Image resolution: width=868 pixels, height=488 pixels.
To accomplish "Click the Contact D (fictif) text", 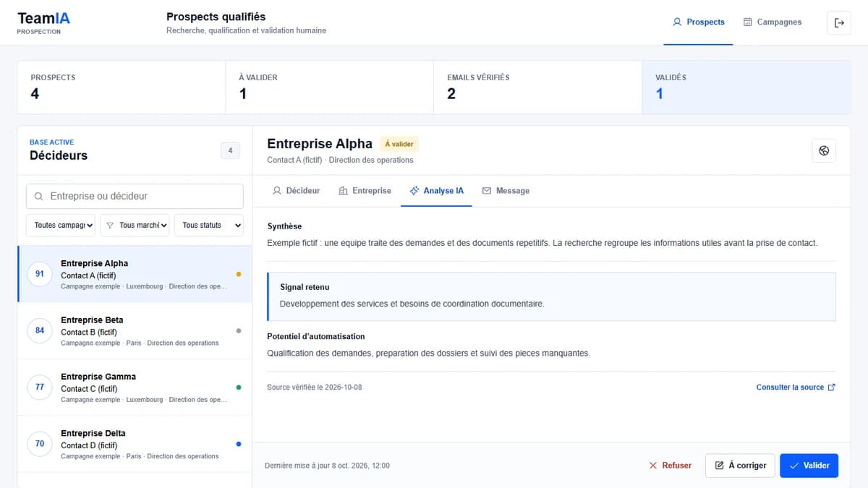I will click(88, 445).
